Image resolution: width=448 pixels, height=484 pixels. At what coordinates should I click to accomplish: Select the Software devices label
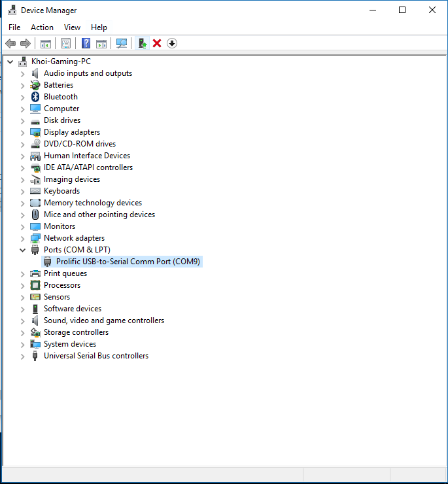click(x=73, y=309)
